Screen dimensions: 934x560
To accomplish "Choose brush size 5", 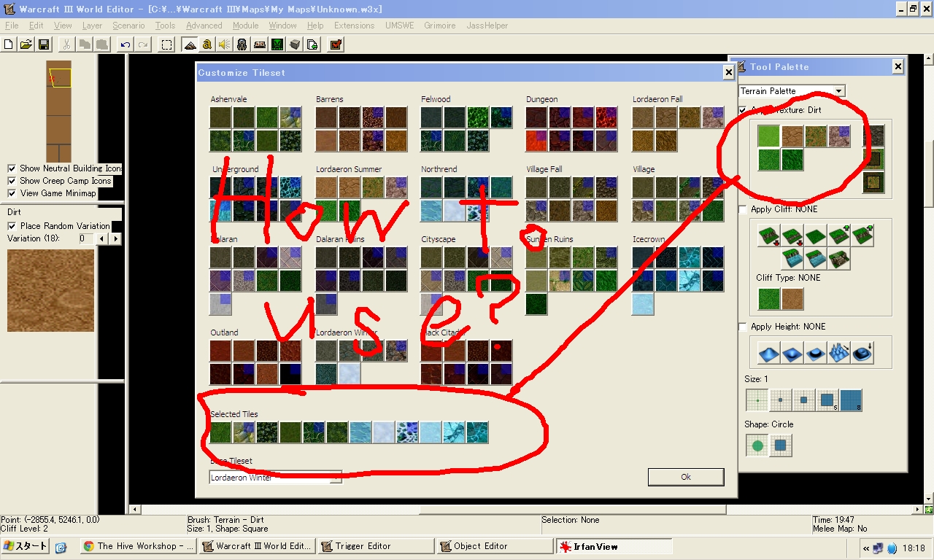I will [x=827, y=400].
